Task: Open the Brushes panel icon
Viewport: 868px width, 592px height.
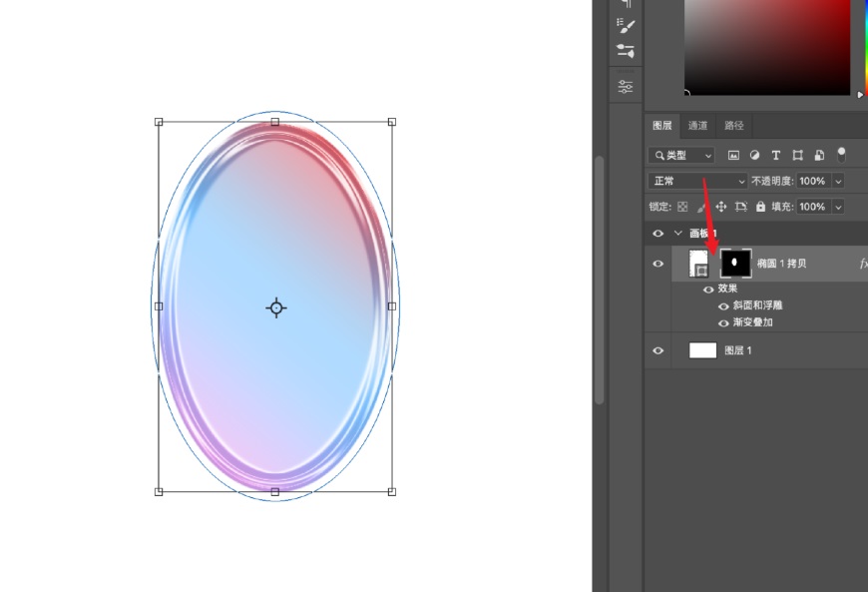Action: [626, 51]
